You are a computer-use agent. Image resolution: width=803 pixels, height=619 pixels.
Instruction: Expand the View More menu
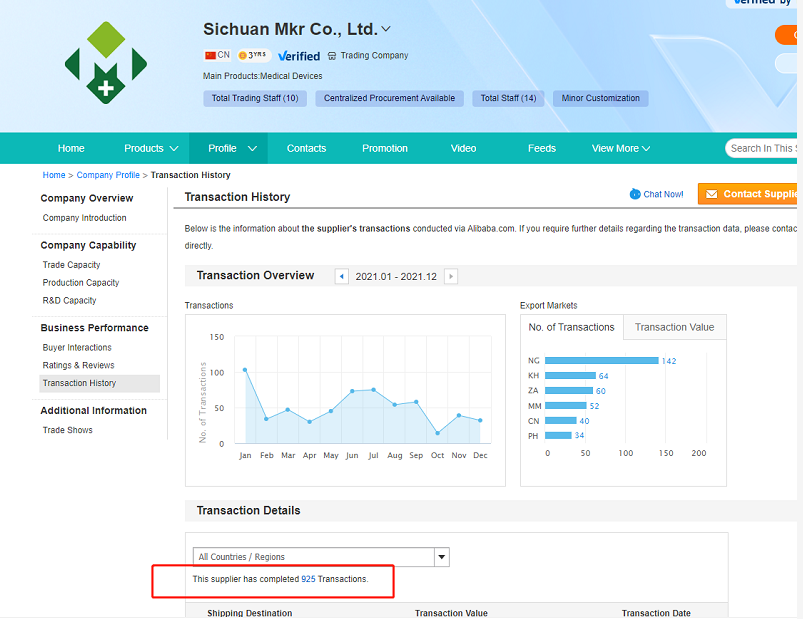point(620,148)
